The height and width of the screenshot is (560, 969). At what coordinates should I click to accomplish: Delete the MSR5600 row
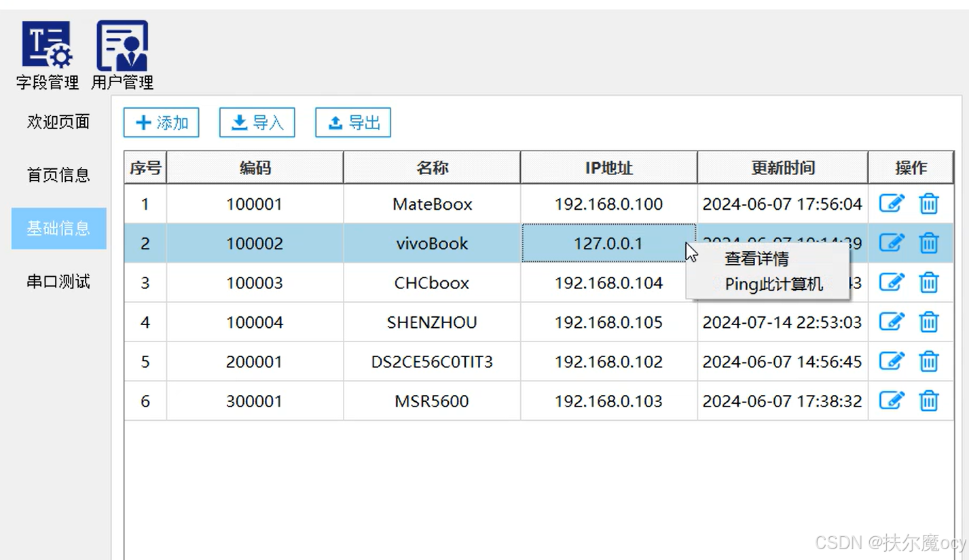click(x=928, y=400)
